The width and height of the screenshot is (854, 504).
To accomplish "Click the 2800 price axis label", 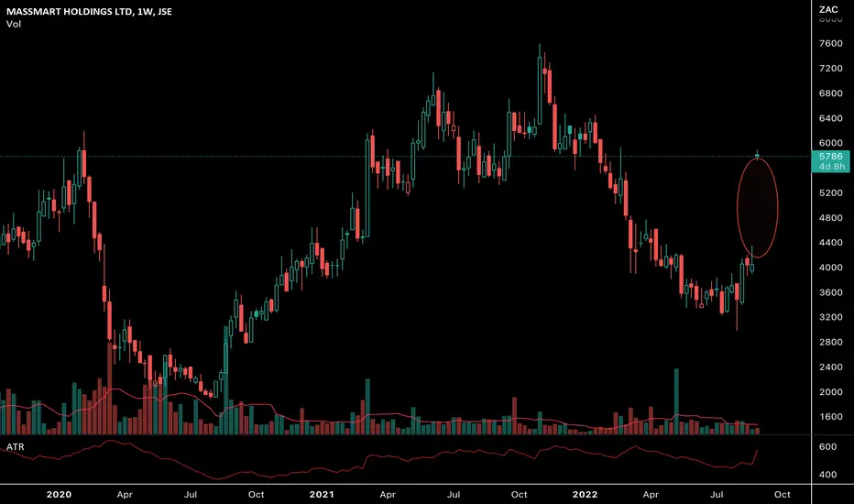I will (x=830, y=342).
